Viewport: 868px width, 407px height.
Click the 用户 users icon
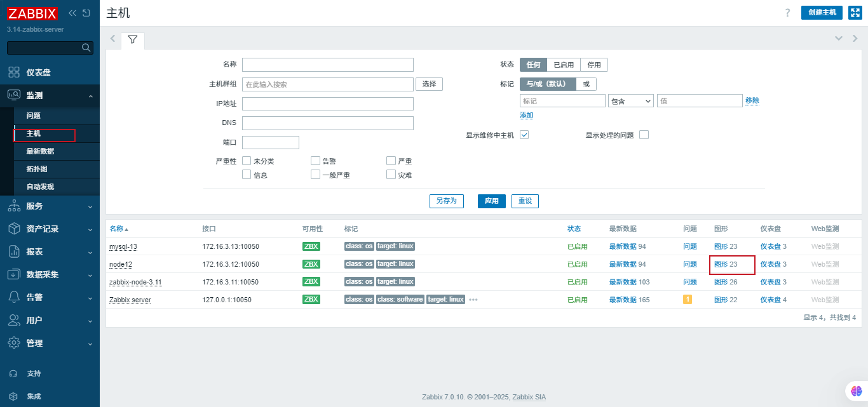point(14,320)
